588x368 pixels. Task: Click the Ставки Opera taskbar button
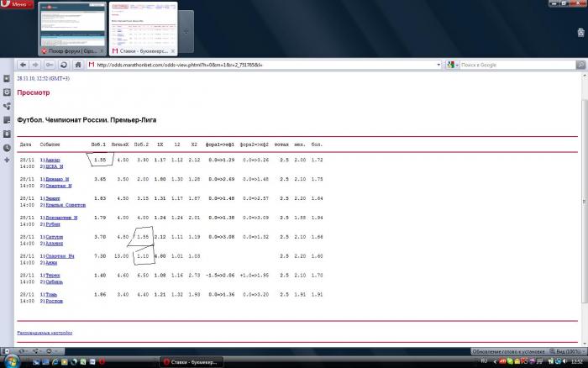[x=192, y=362]
